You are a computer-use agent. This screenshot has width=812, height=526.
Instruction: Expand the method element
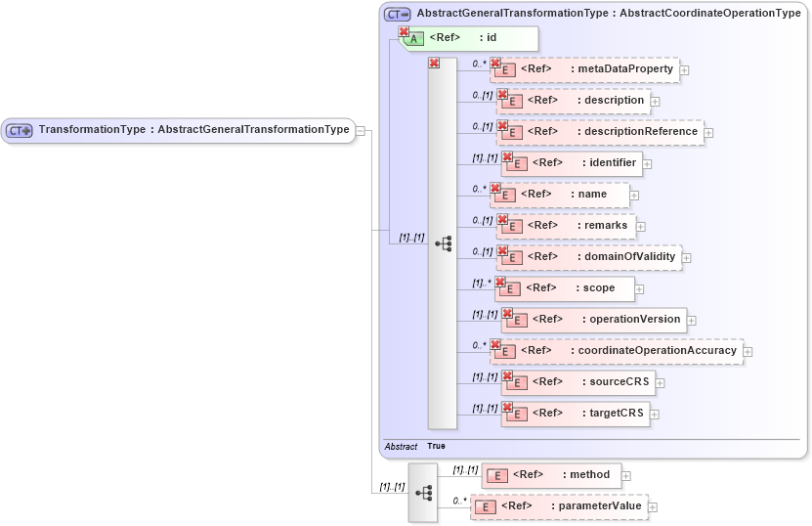point(626,476)
